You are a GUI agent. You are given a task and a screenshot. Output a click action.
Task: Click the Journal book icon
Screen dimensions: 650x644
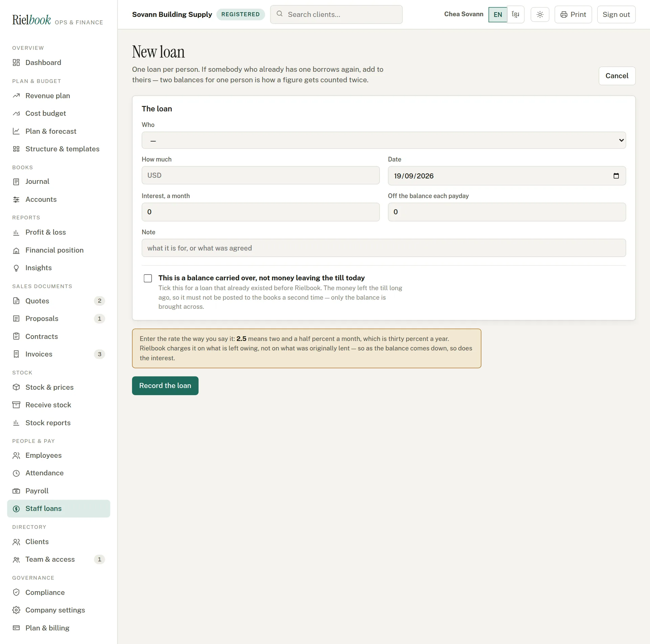16,182
